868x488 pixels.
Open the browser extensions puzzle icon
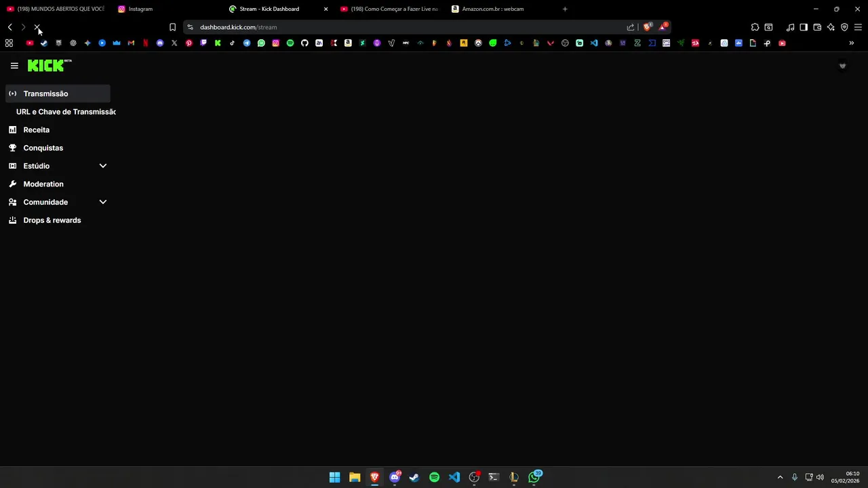755,27
